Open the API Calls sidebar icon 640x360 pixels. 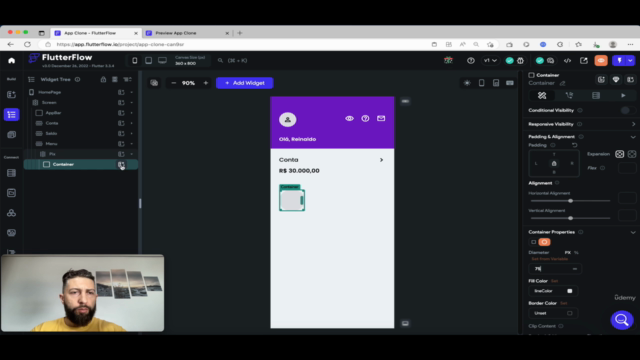11,213
